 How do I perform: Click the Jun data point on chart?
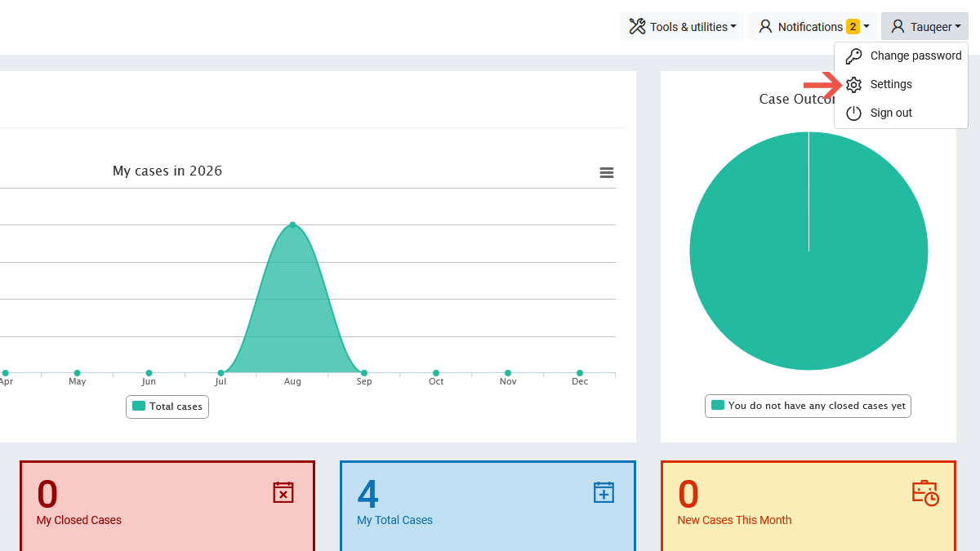[149, 373]
